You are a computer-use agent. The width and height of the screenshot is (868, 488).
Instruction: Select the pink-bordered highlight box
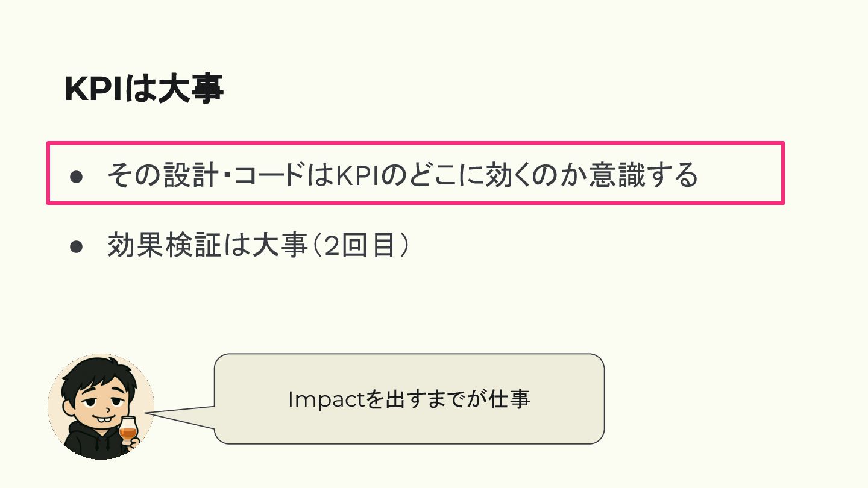pyautogui.click(x=415, y=174)
